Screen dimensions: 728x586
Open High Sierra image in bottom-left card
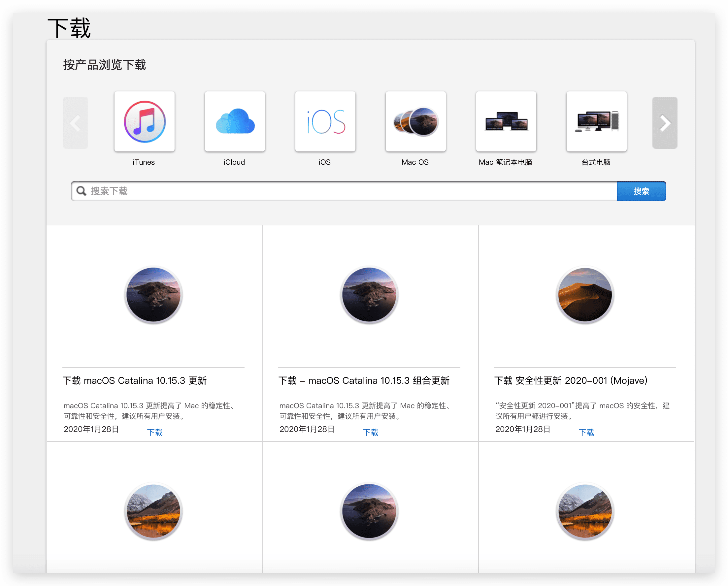click(154, 511)
